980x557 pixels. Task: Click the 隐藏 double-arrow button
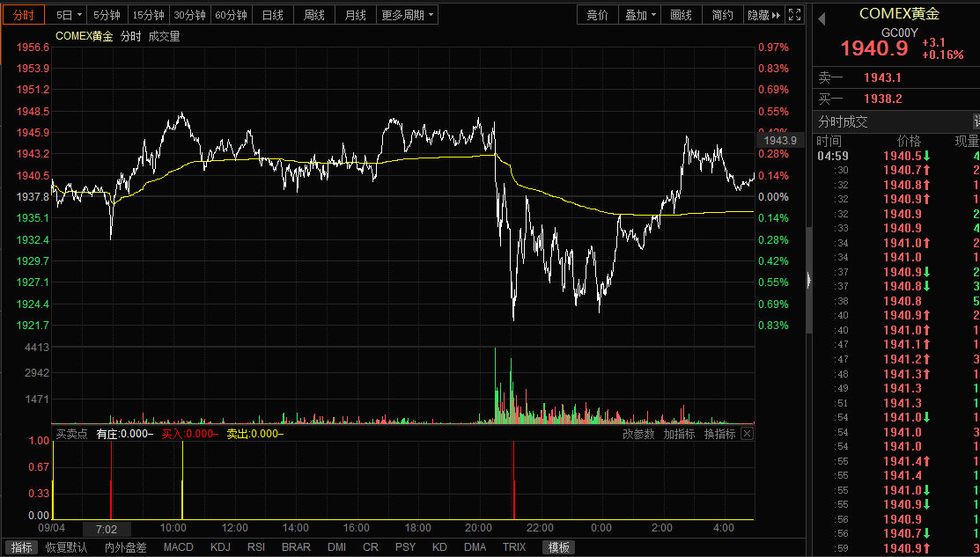[x=763, y=15]
